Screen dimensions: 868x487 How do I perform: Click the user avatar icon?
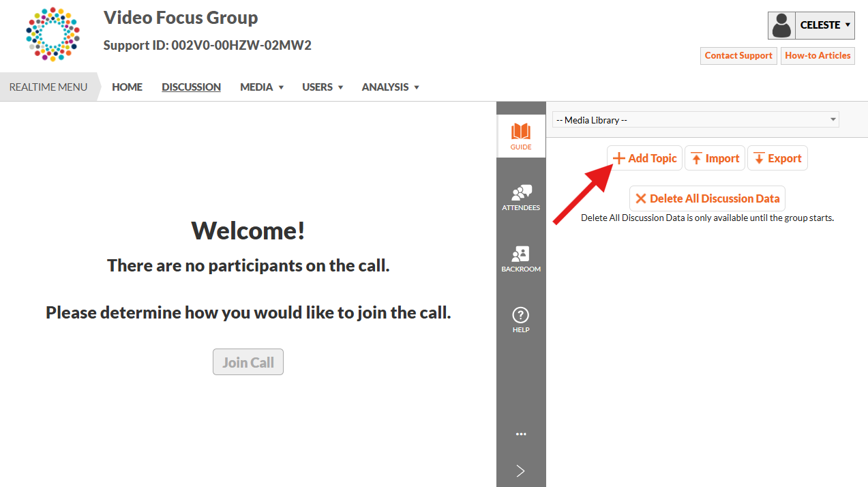tap(781, 26)
